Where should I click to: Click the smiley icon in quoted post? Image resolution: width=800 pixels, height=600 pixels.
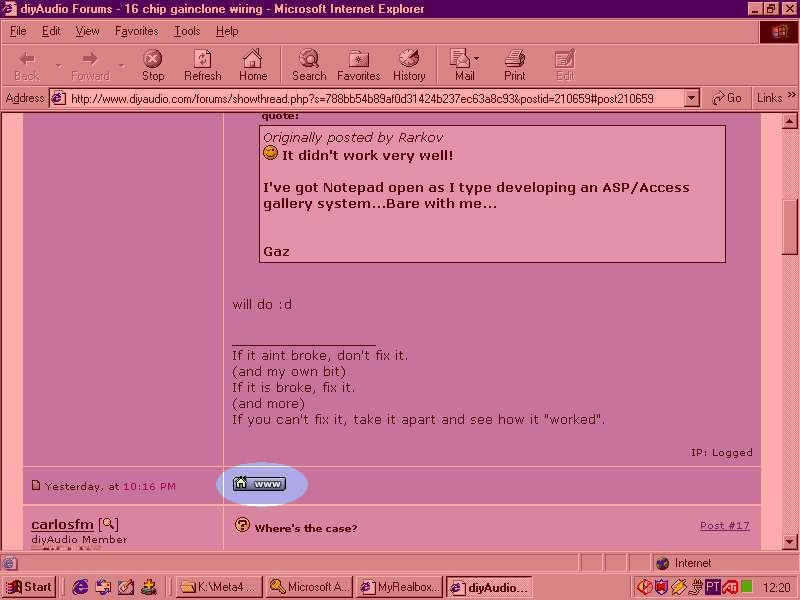[270, 153]
